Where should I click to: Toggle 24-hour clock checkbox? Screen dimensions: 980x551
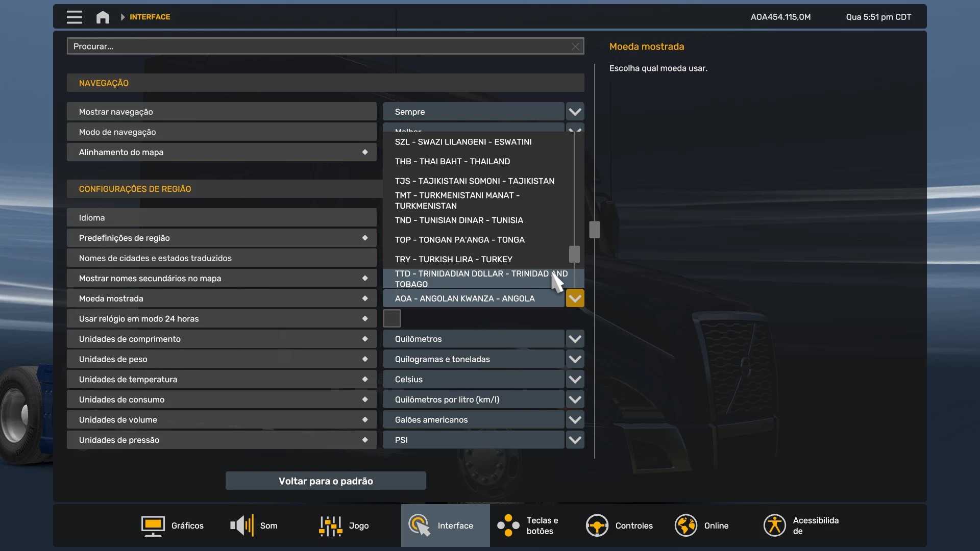click(391, 318)
